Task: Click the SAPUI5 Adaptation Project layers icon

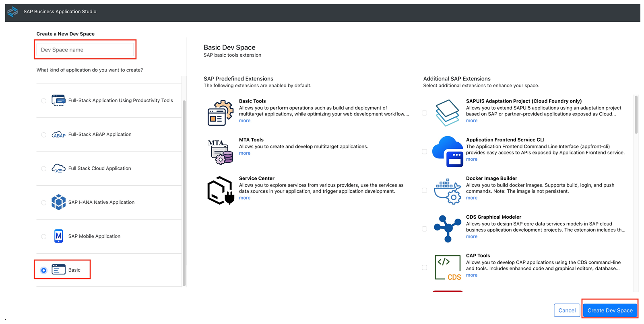Action: coord(447,113)
